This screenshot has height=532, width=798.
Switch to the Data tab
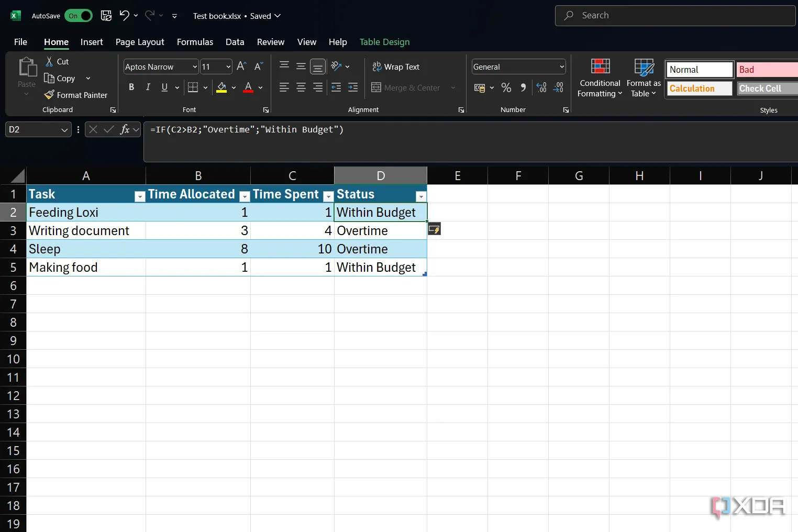pos(235,42)
